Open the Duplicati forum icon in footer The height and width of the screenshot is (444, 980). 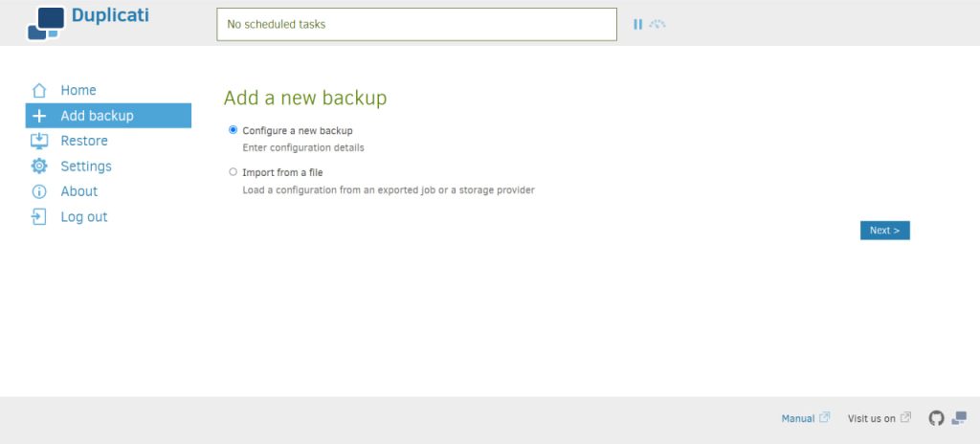(959, 418)
